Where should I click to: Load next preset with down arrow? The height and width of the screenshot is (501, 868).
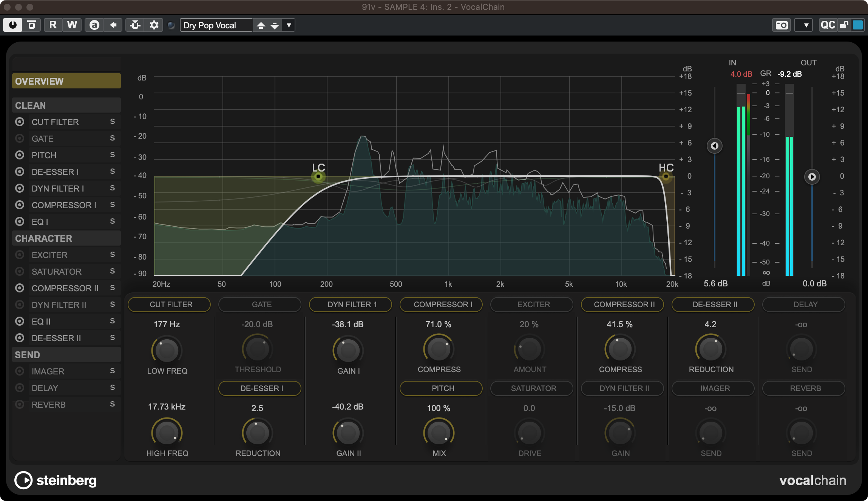pos(275,25)
